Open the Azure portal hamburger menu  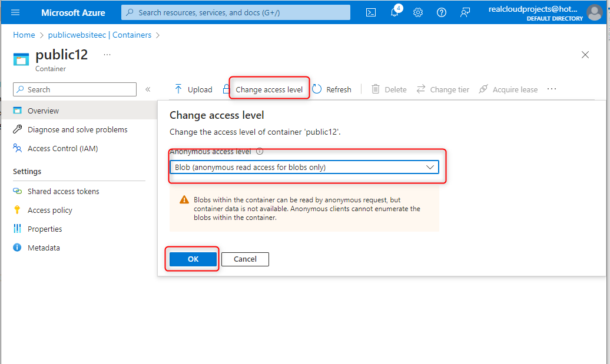coord(16,12)
